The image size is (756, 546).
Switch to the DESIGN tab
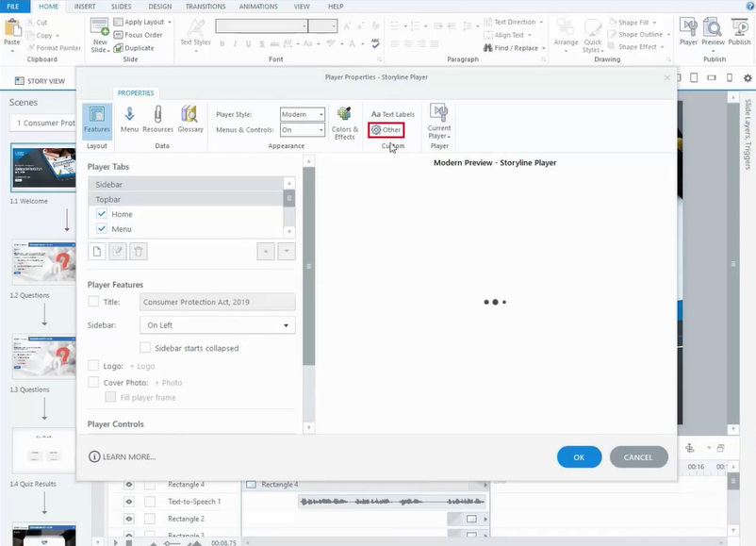coord(160,7)
